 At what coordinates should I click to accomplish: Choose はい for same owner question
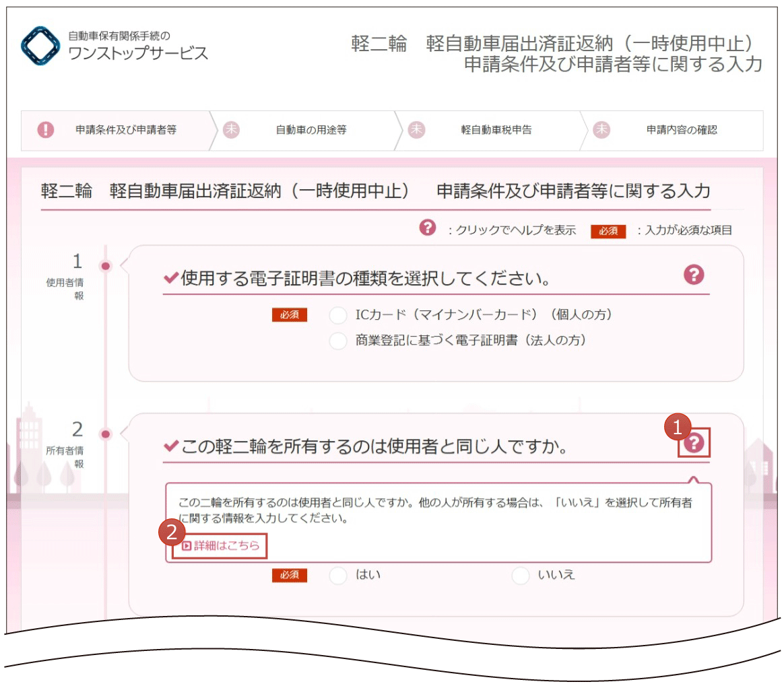(x=338, y=575)
